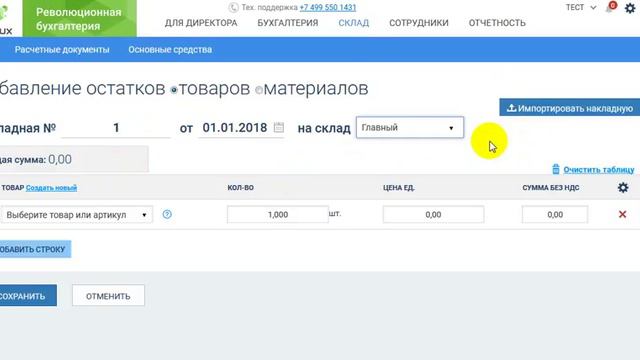Click the Создать новый link
Image resolution: width=640 pixels, height=360 pixels.
tap(51, 188)
